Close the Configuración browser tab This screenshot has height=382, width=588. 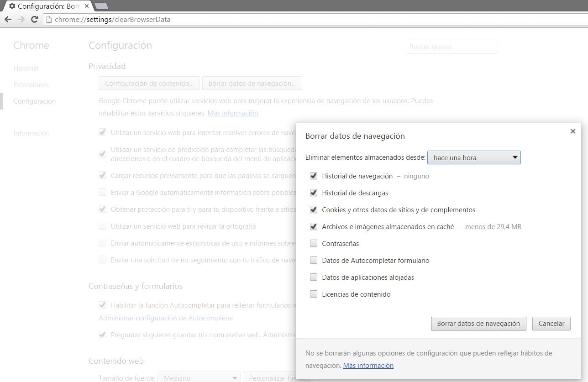[x=87, y=6]
